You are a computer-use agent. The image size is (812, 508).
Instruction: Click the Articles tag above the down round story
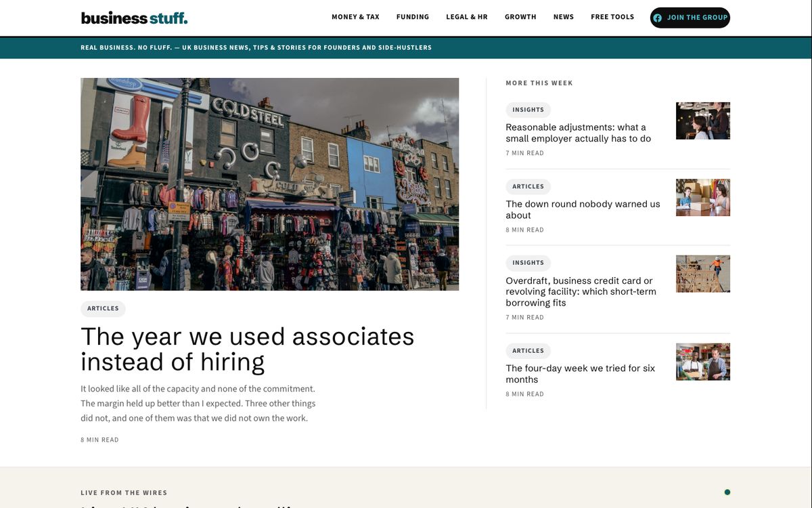528,186
